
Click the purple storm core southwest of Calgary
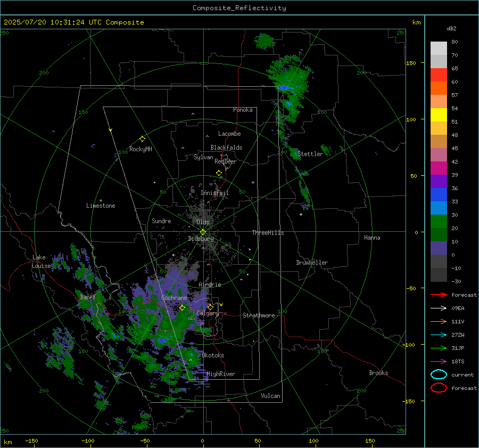[162, 340]
